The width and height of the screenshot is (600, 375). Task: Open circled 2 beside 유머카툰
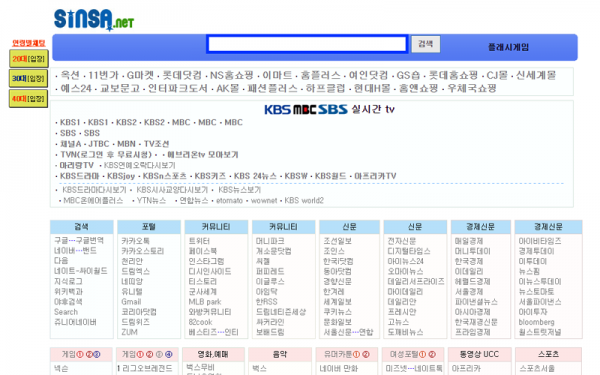click(366, 354)
